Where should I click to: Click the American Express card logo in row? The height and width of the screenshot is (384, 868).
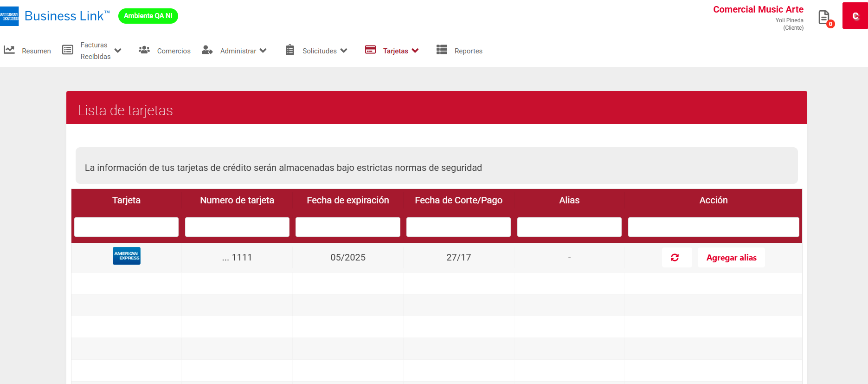pyautogui.click(x=126, y=256)
